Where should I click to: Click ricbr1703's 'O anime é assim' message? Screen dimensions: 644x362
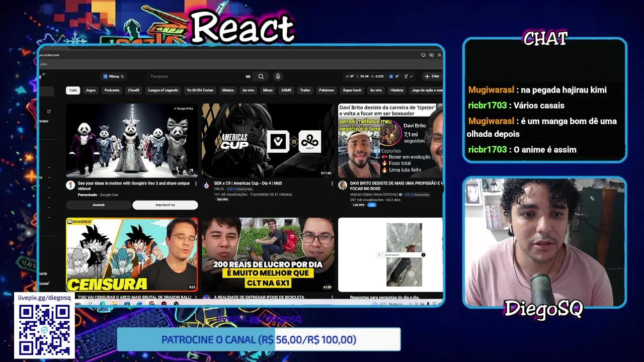click(x=522, y=149)
